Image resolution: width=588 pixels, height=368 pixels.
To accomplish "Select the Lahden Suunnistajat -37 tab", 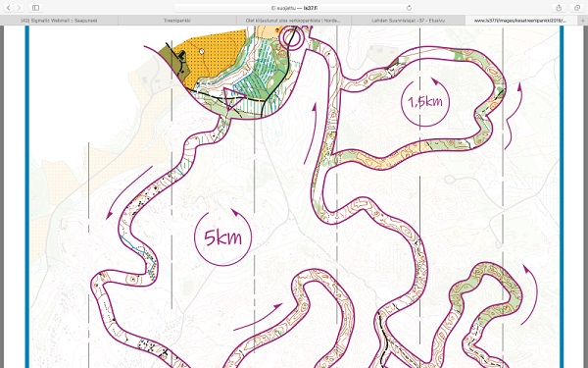I will 409,21.
